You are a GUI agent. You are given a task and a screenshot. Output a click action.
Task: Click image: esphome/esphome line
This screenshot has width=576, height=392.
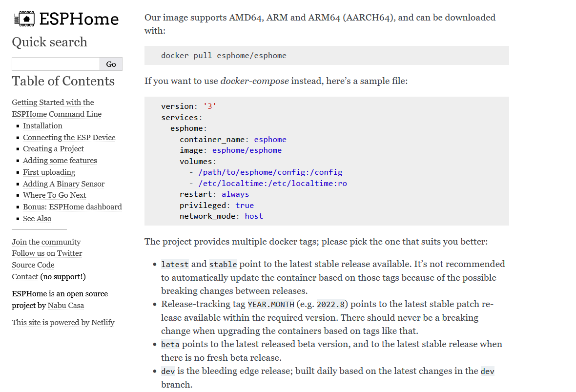(231, 150)
